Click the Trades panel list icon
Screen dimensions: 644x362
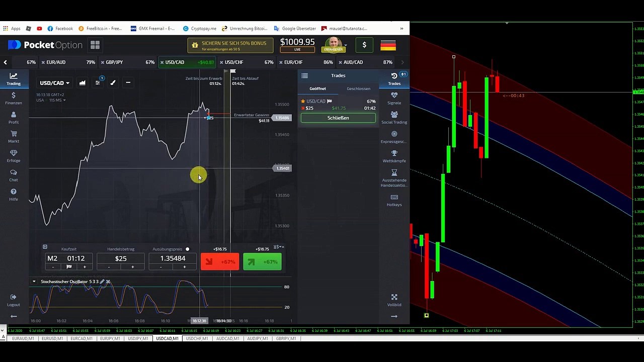(304, 75)
